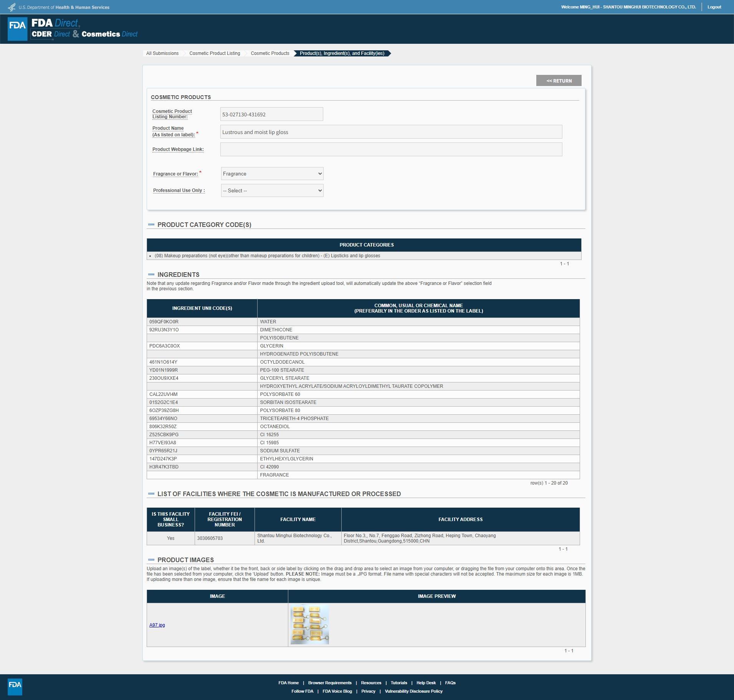Image resolution: width=734 pixels, height=700 pixels.
Task: Open the Help Desk footer link
Action: 426,683
